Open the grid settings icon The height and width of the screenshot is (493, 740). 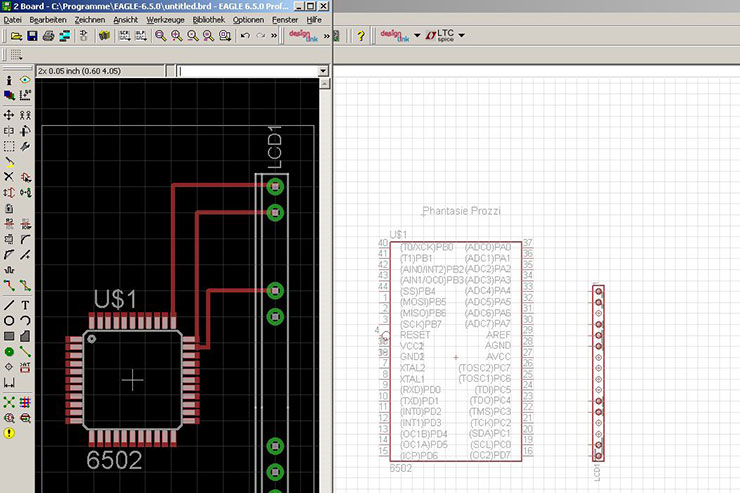point(17,55)
